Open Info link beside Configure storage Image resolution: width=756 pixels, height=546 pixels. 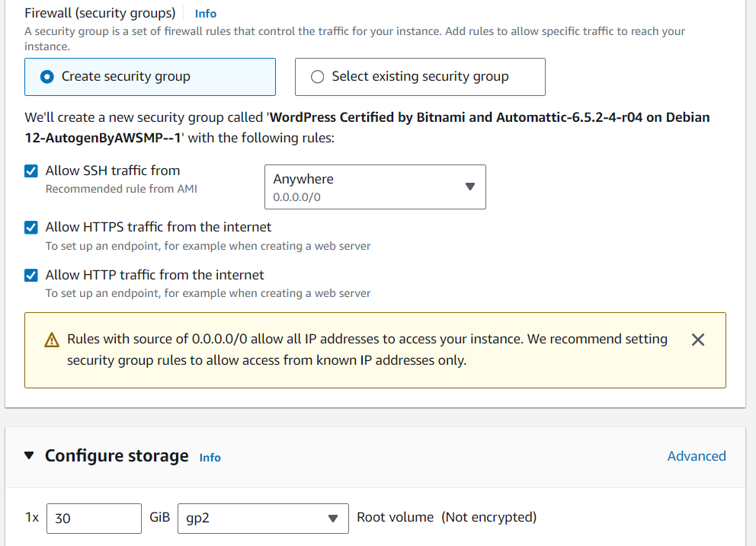[x=210, y=458]
